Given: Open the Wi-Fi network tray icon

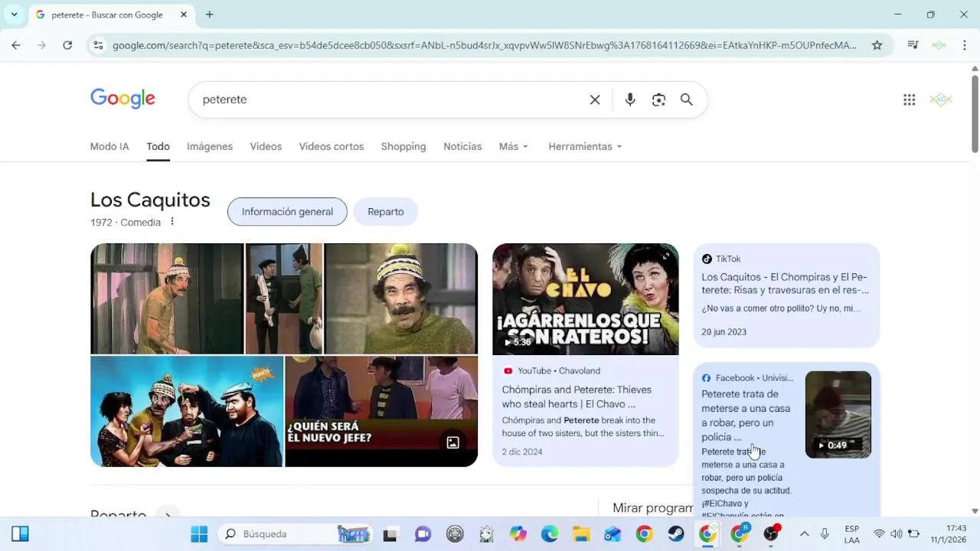Looking at the screenshot, I should click(879, 533).
